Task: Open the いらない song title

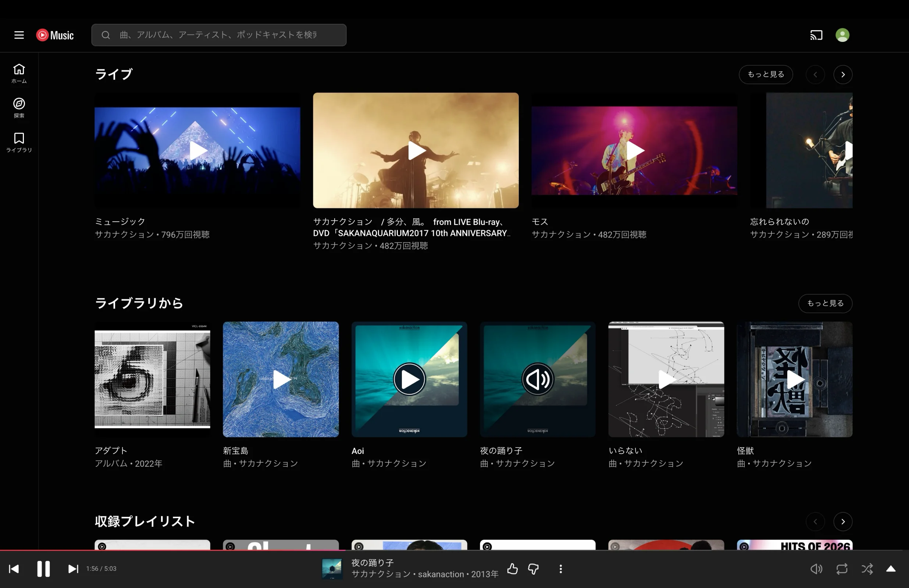Action: pos(625,451)
